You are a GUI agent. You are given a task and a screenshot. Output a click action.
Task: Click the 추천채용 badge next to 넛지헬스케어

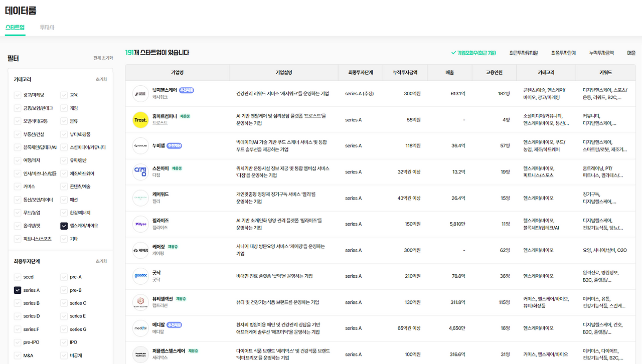(186, 90)
